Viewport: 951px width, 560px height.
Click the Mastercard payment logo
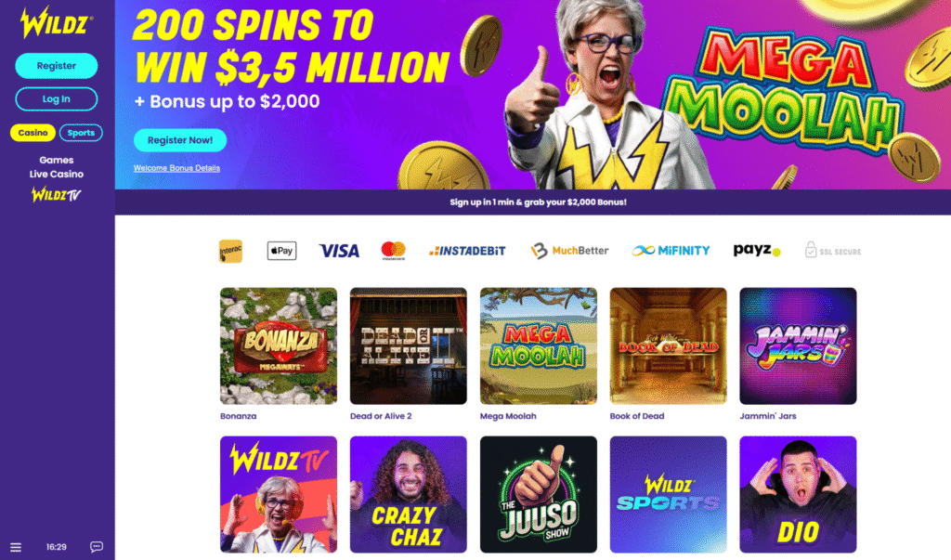393,250
